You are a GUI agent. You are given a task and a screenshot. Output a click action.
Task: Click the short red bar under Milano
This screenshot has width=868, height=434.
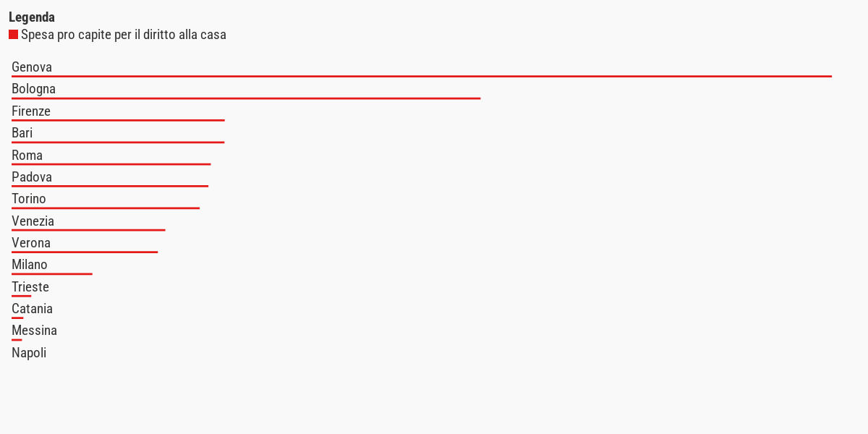tap(52, 274)
